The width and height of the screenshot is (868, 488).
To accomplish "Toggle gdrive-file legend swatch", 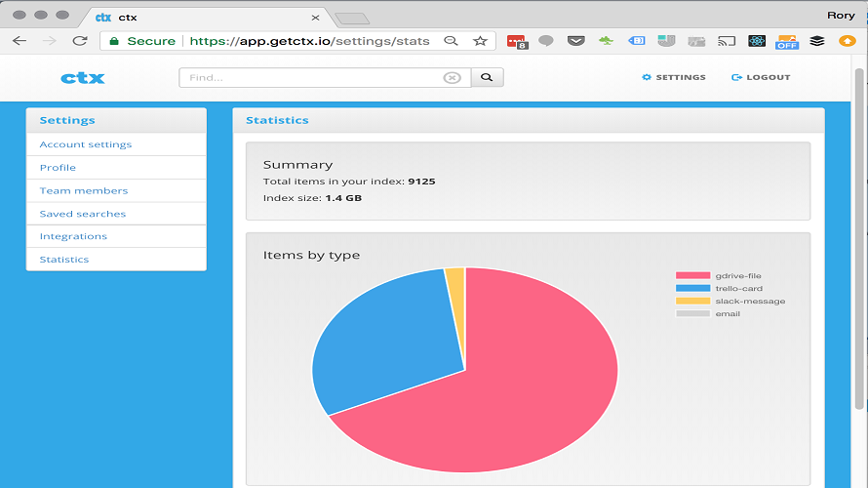I will click(692, 275).
